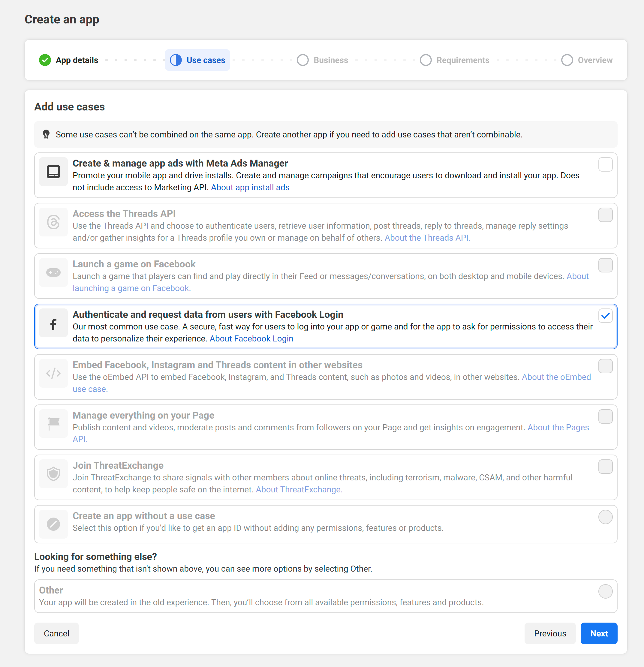Check the Manage everything on your Page checkbox
The height and width of the screenshot is (667, 644).
606,416
